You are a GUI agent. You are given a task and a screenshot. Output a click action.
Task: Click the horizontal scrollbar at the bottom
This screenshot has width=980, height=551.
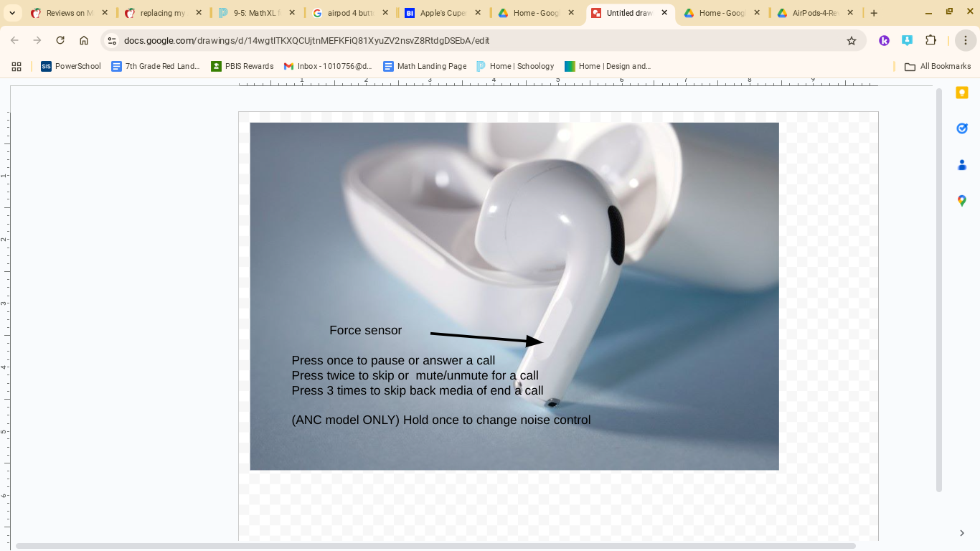tap(435, 546)
